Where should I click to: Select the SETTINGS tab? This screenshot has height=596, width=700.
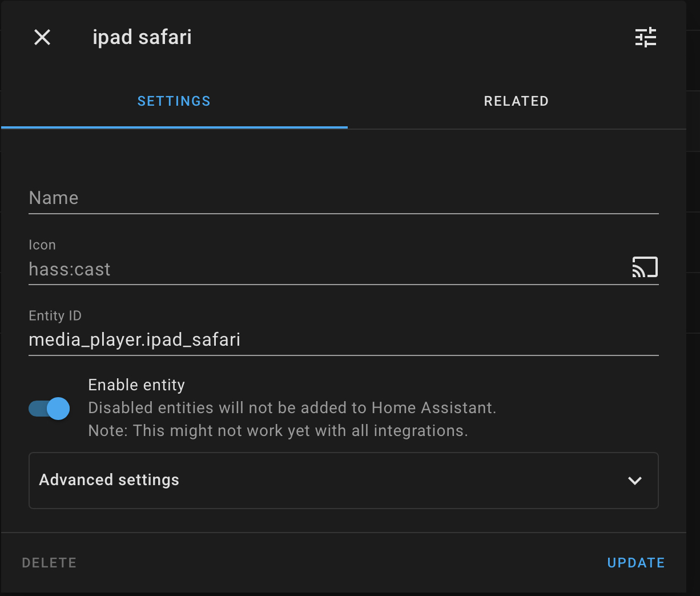coord(174,101)
